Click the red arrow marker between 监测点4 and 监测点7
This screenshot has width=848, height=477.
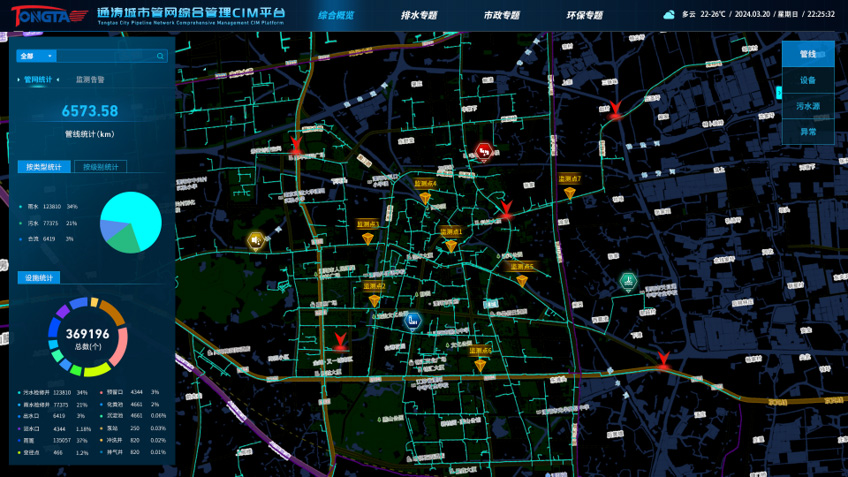click(x=506, y=210)
